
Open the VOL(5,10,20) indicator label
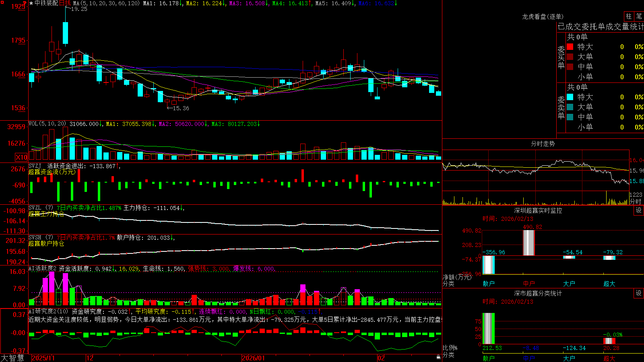(x=47, y=124)
